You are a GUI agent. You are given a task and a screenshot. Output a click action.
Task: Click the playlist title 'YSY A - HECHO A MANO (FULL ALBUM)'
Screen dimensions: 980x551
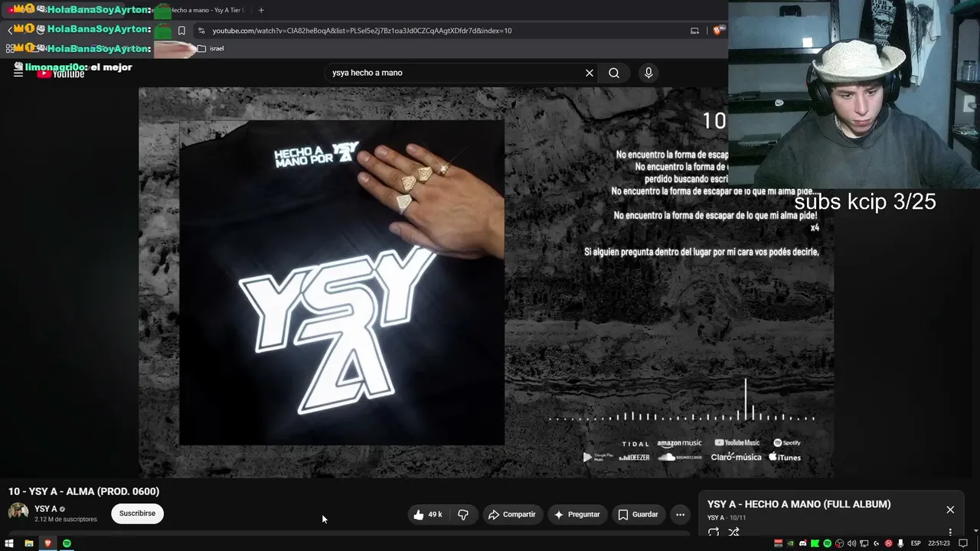[x=799, y=504]
